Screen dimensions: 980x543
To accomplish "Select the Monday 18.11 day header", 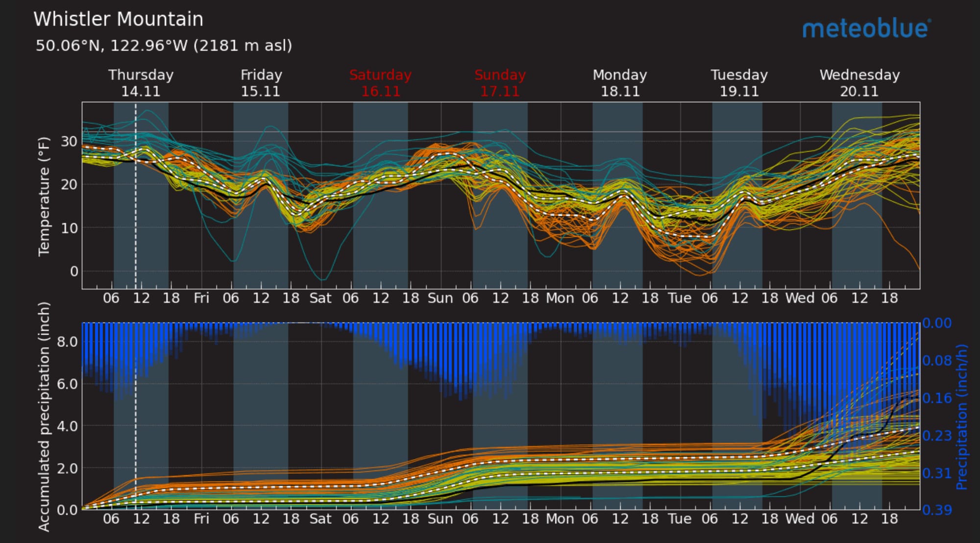I will coord(620,83).
